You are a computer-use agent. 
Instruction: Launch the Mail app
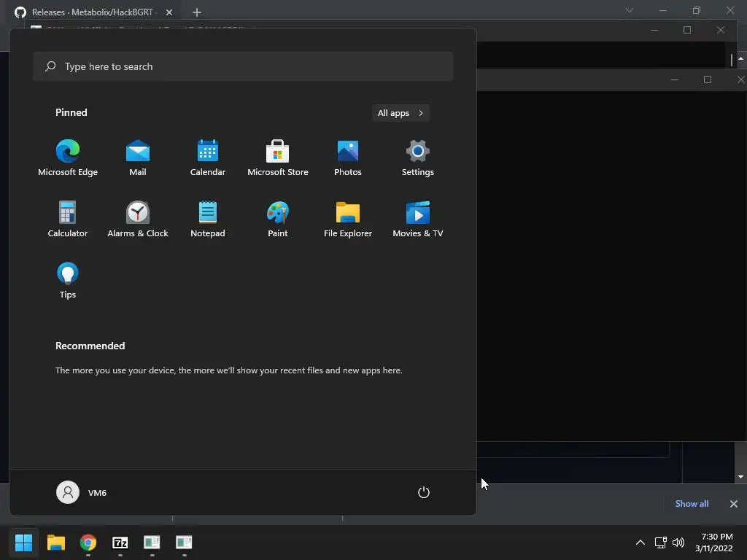click(x=138, y=158)
